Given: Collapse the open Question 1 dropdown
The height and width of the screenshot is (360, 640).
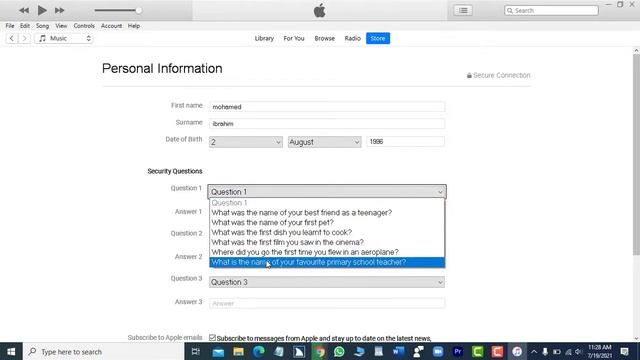Looking at the screenshot, I should pos(327,192).
